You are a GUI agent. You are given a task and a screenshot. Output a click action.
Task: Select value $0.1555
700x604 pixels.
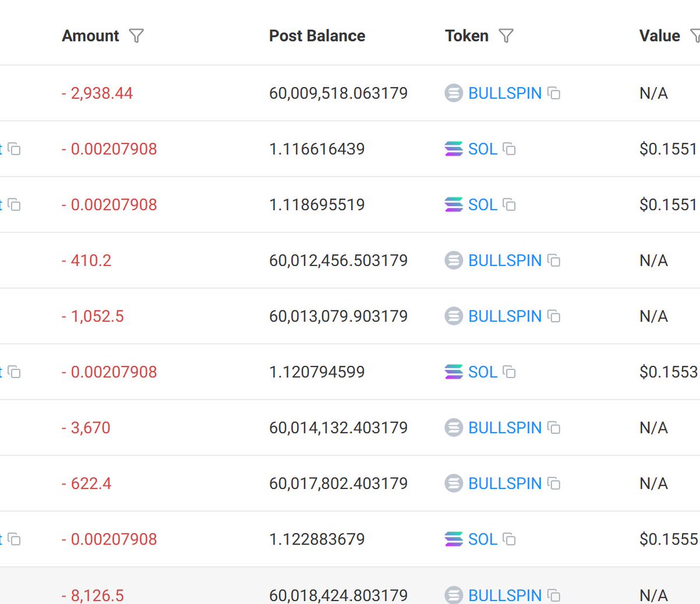coord(668,540)
